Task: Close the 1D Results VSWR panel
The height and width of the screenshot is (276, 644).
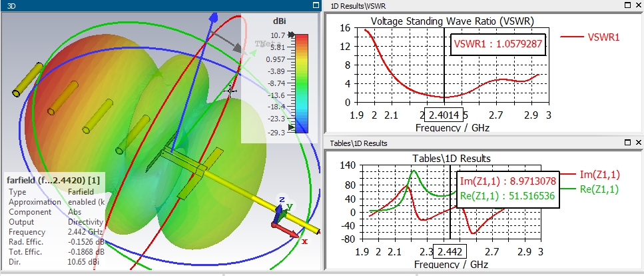Action: coord(638,5)
